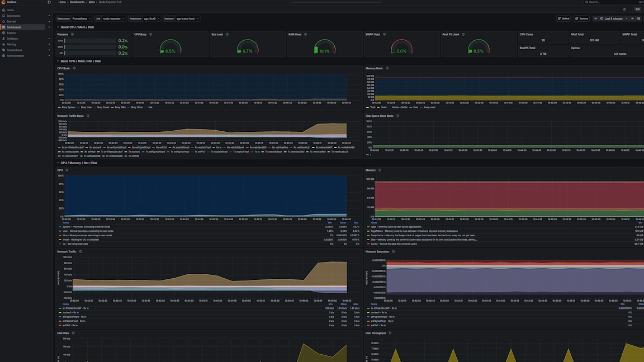Shift time range backward with arrow icon
This screenshot has width=644, height=362.
pos(595,18)
